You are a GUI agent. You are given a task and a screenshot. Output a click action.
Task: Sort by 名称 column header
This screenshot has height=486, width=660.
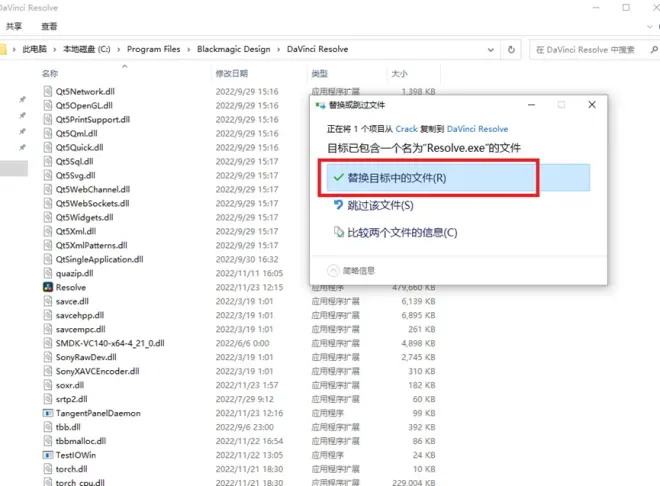coord(50,74)
